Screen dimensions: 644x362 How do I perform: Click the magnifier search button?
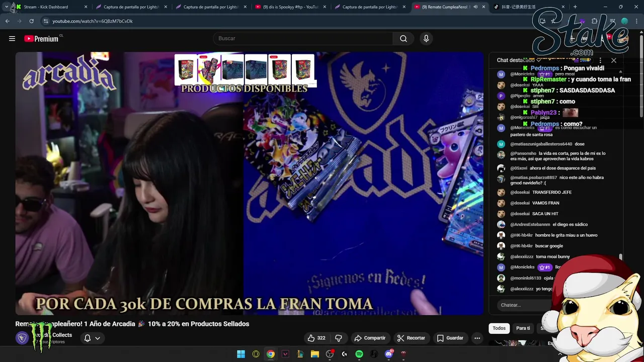point(404,39)
